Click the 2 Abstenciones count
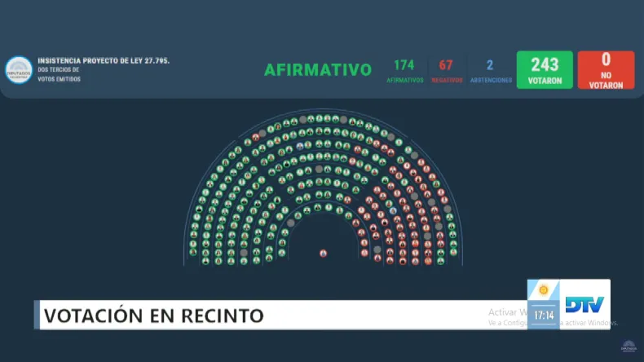This screenshot has width=644, height=362. [x=490, y=65]
